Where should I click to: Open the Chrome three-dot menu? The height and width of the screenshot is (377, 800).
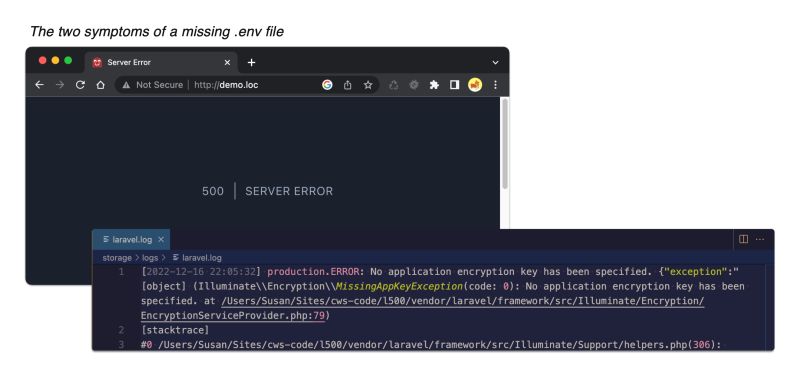[495, 85]
